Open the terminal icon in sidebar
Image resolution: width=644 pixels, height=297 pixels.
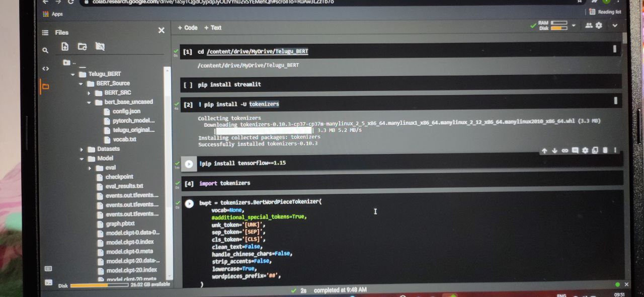pos(48,283)
